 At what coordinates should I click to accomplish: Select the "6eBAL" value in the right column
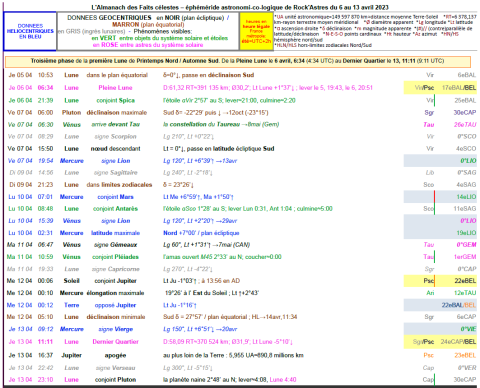[x=466, y=75]
